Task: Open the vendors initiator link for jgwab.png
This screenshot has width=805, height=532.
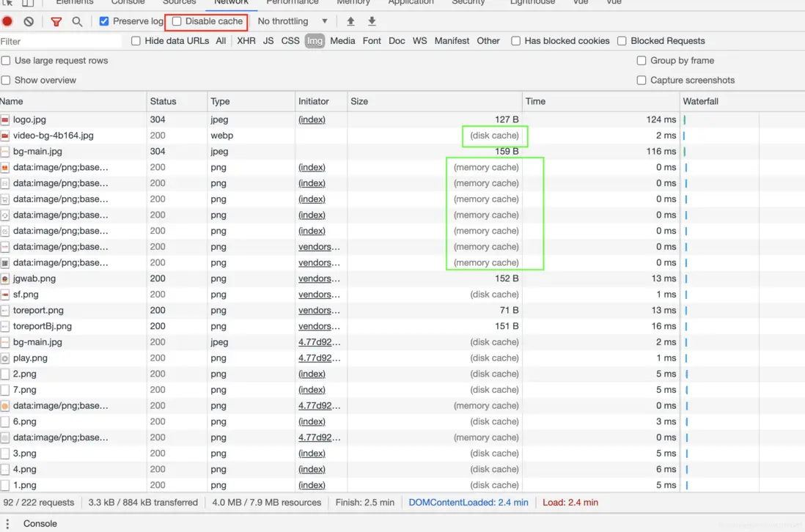Action: point(319,278)
